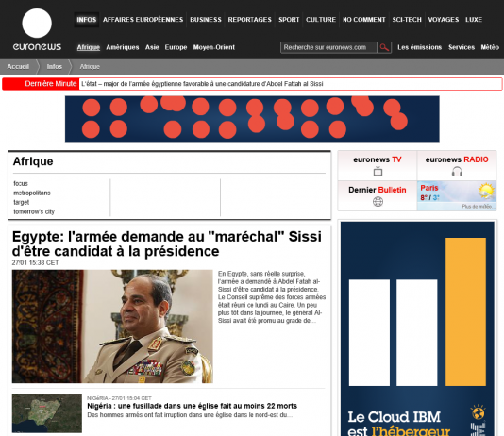
Task: Click Infos in the breadcrumb
Action: coord(55,66)
